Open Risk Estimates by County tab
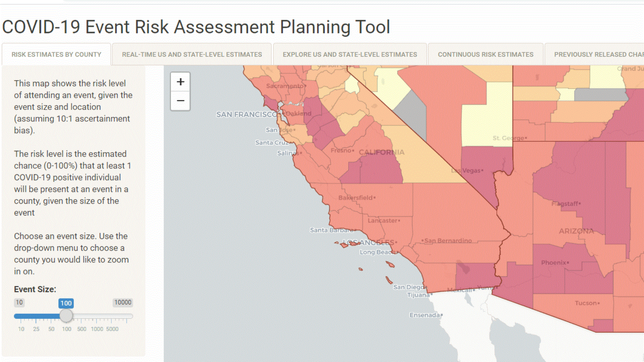Viewport: 644px width, 362px height. pyautogui.click(x=56, y=54)
